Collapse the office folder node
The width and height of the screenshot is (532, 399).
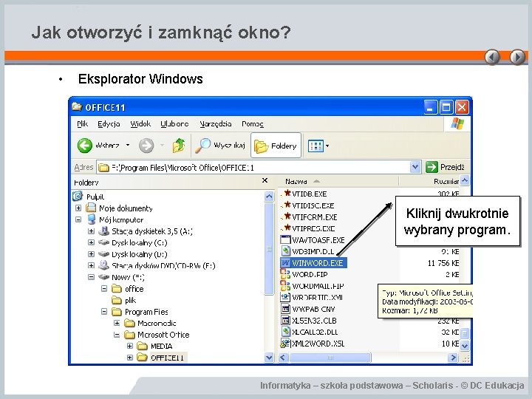104,288
